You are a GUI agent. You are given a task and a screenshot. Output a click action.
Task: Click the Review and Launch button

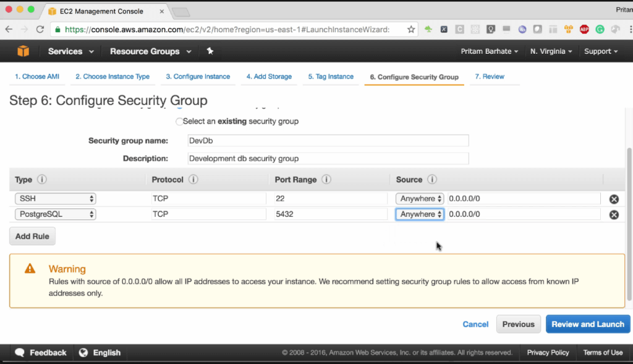(x=587, y=324)
